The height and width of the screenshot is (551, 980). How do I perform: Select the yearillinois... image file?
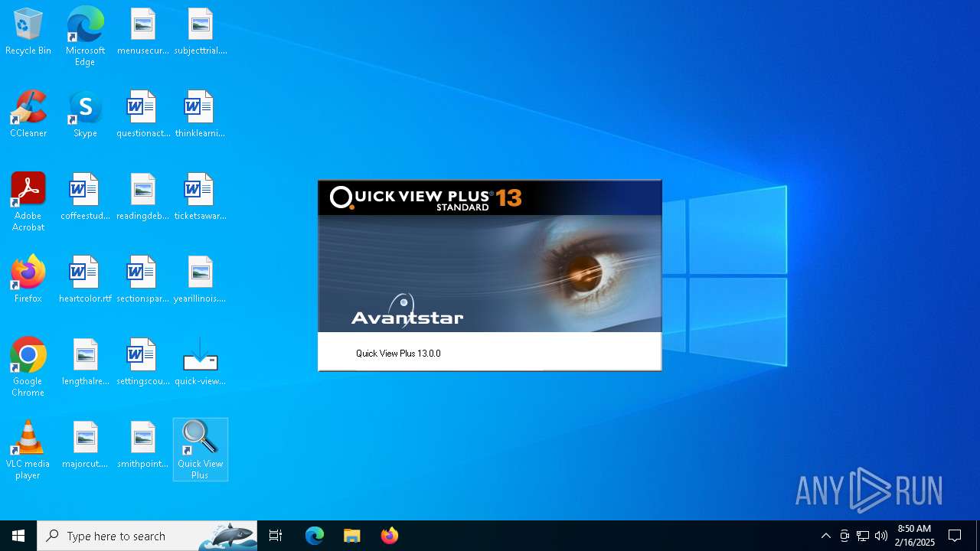click(x=200, y=280)
